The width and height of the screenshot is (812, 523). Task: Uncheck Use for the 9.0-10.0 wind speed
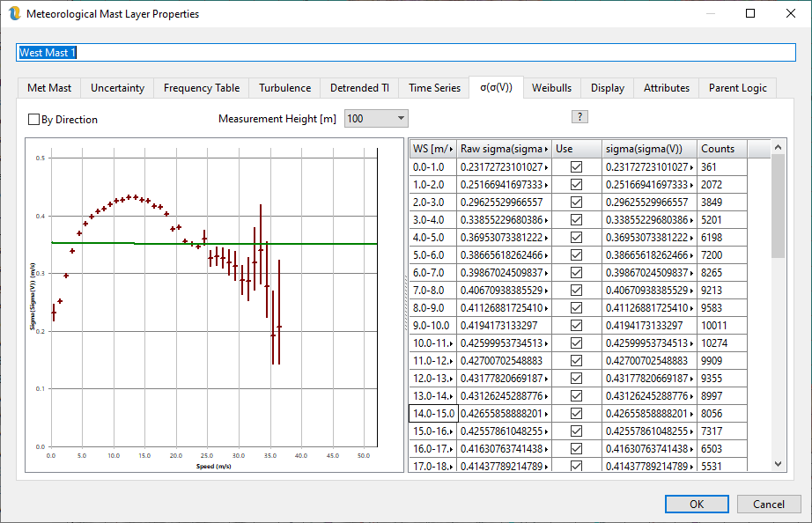(x=576, y=325)
